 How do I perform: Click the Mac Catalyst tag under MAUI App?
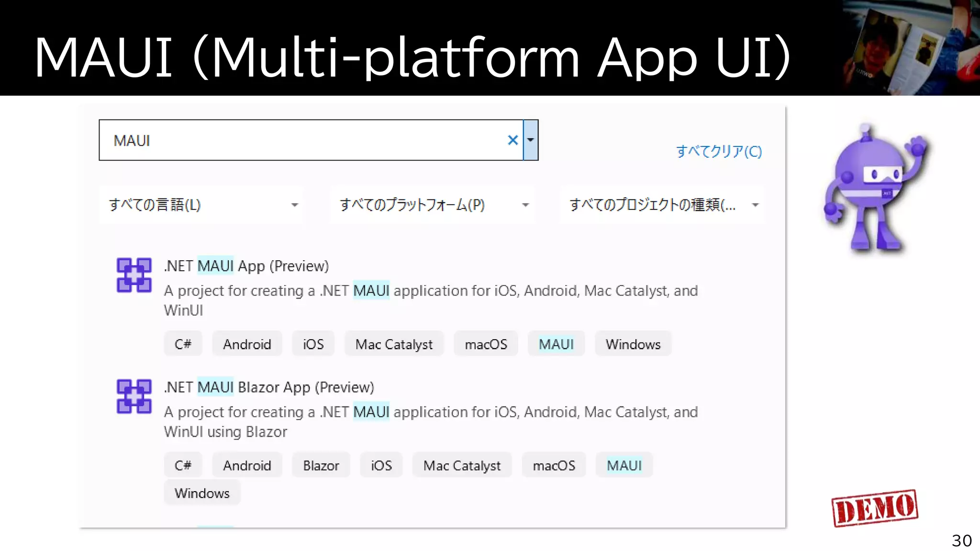click(x=394, y=344)
